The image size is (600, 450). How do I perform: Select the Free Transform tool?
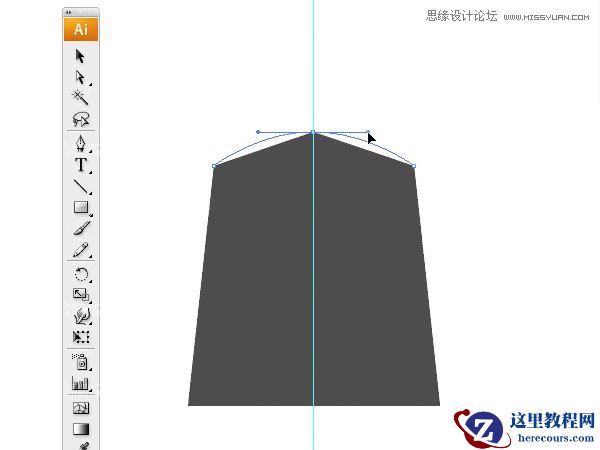click(x=81, y=337)
